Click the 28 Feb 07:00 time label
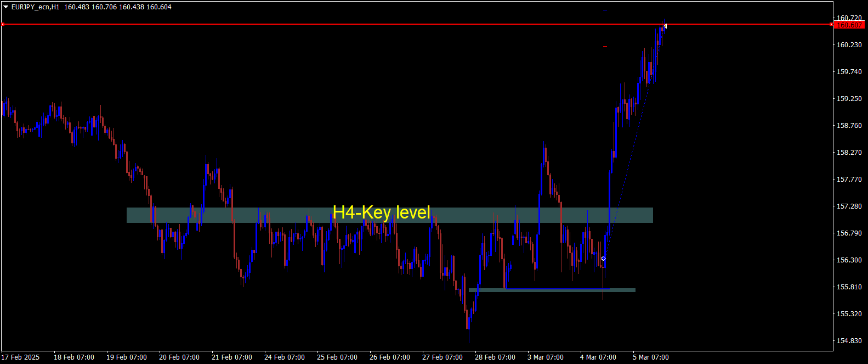The image size is (868, 364). [x=495, y=357]
